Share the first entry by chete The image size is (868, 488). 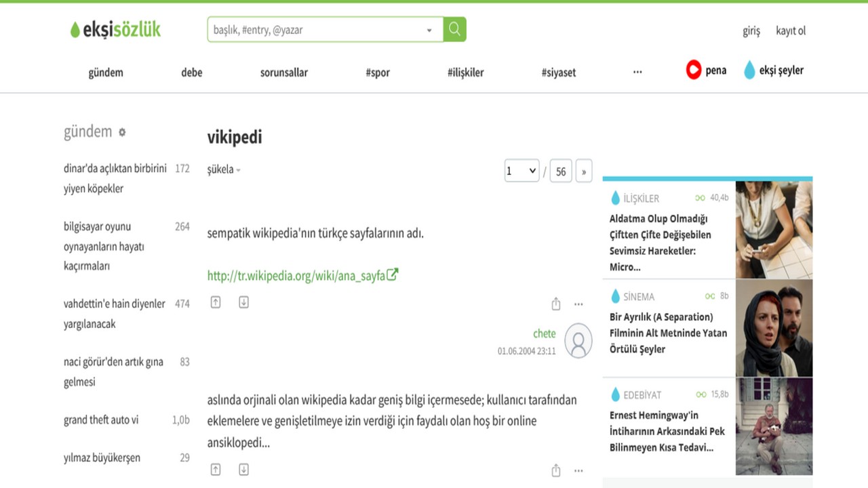coord(556,304)
